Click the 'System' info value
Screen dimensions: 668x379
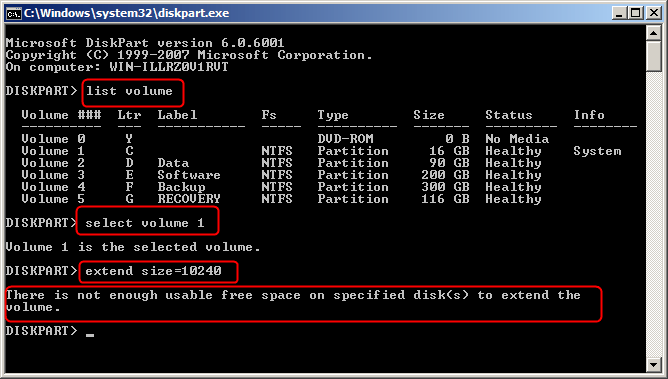coord(597,151)
